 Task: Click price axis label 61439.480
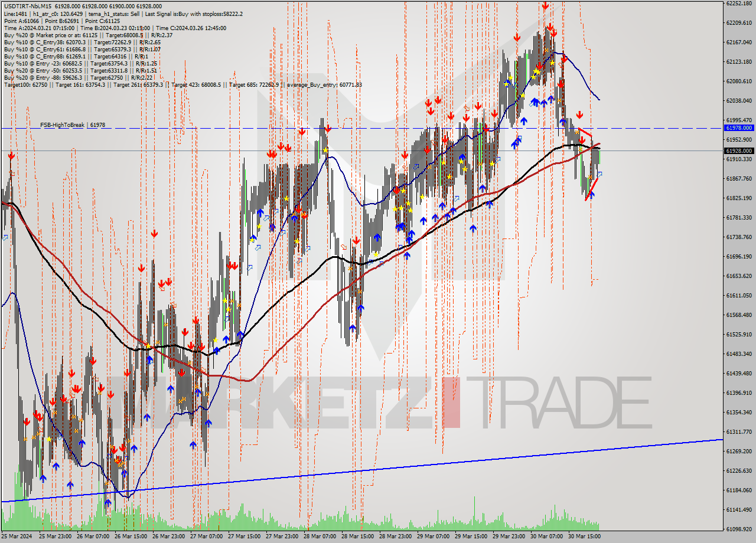click(x=739, y=373)
